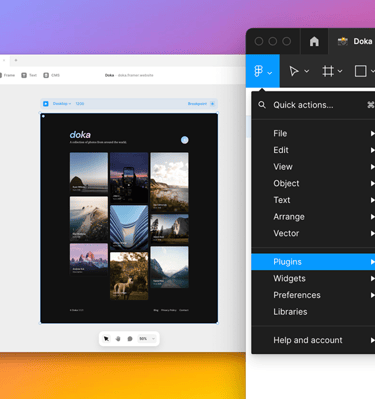The image size is (375, 399).
Task: Select the cloudy coastline photo
Action: (169, 182)
